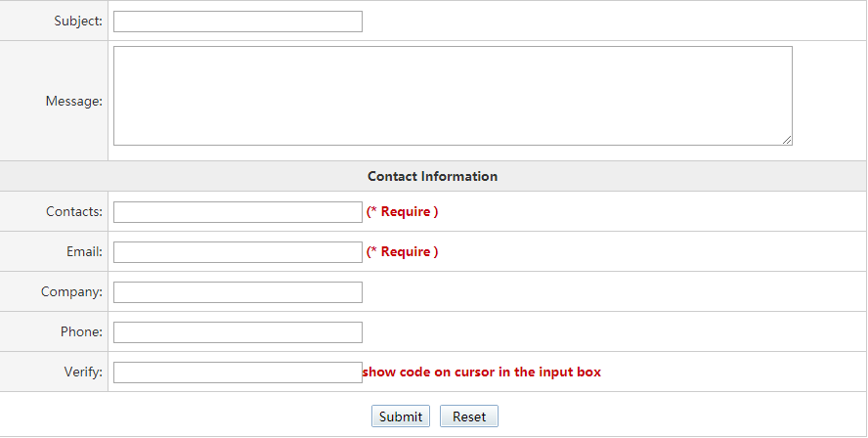Focus the Message text area
The image size is (868, 438).
pyautogui.click(x=452, y=96)
